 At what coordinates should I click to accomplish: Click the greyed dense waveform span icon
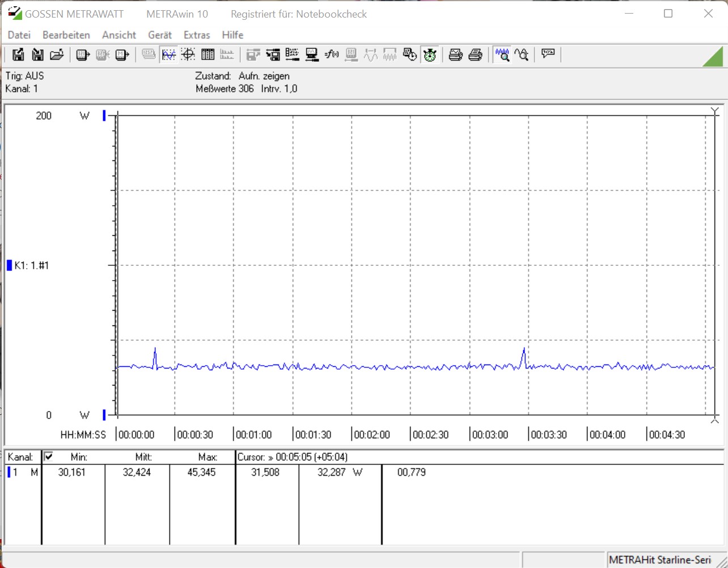(x=390, y=55)
